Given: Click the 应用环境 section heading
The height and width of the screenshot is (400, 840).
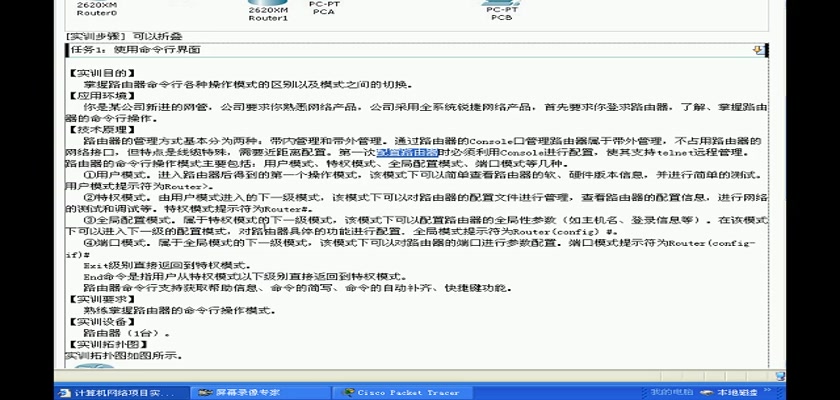Looking at the screenshot, I should (97, 95).
